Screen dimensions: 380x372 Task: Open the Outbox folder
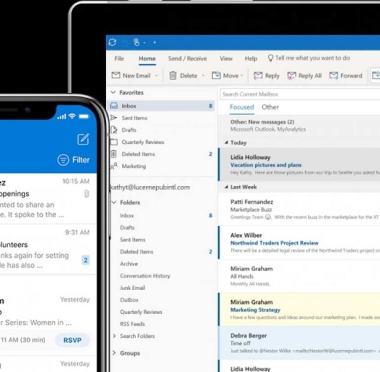point(129,300)
